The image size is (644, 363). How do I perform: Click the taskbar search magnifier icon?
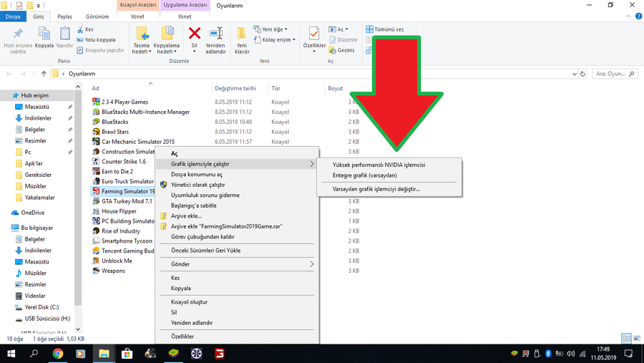click(x=34, y=354)
